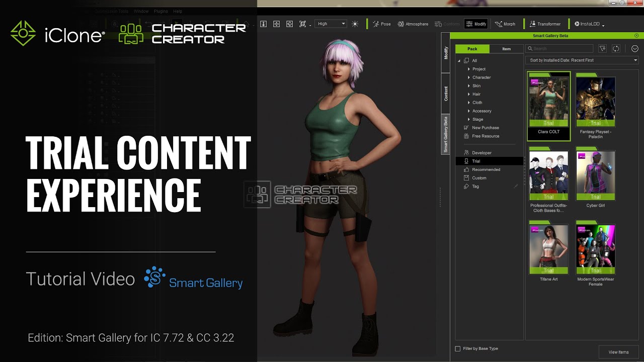The height and width of the screenshot is (362, 644).
Task: Open the Morph tool
Action: coord(505,24)
